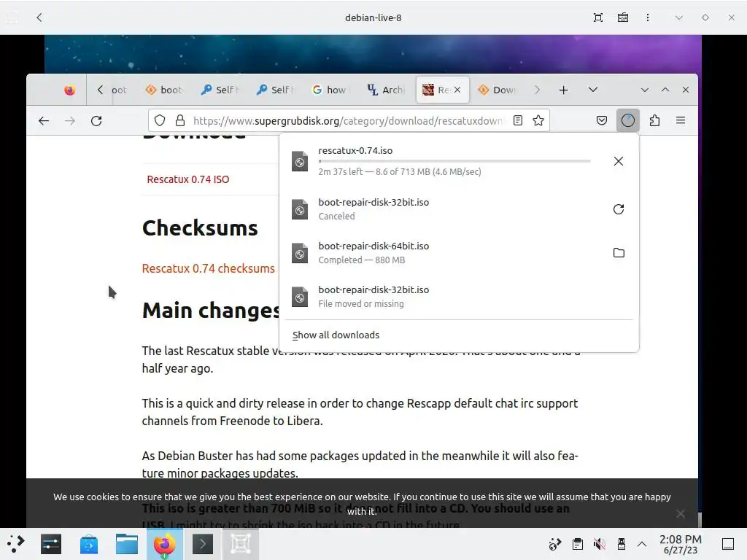Open Firefox extensions puzzle icon
Viewport: 747px width, 560px height.
[654, 120]
